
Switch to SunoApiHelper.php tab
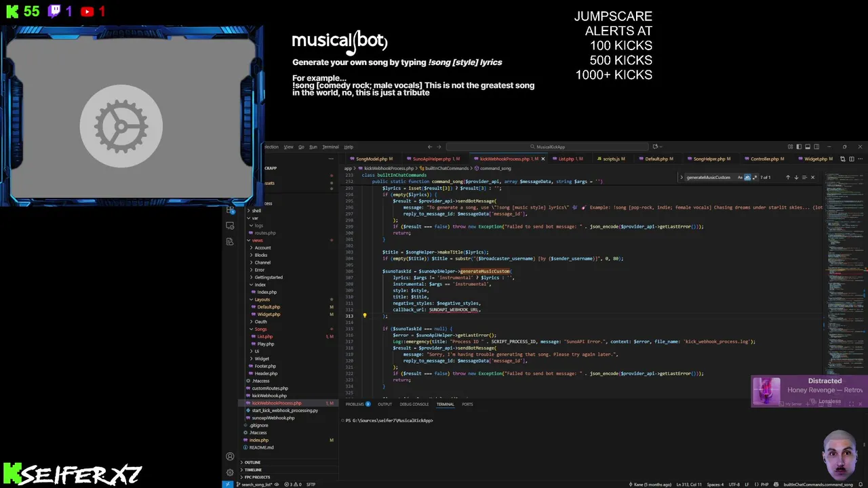click(x=435, y=159)
